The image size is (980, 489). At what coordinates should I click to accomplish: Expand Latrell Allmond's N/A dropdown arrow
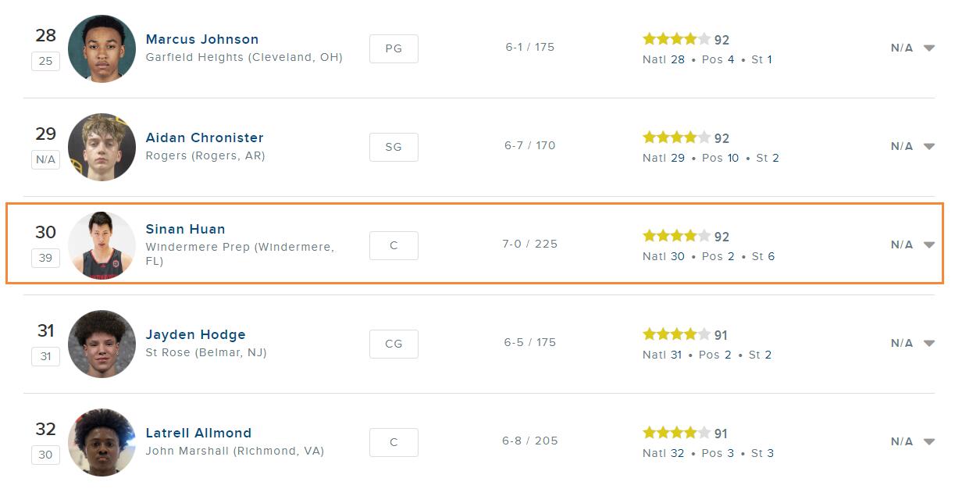click(929, 441)
